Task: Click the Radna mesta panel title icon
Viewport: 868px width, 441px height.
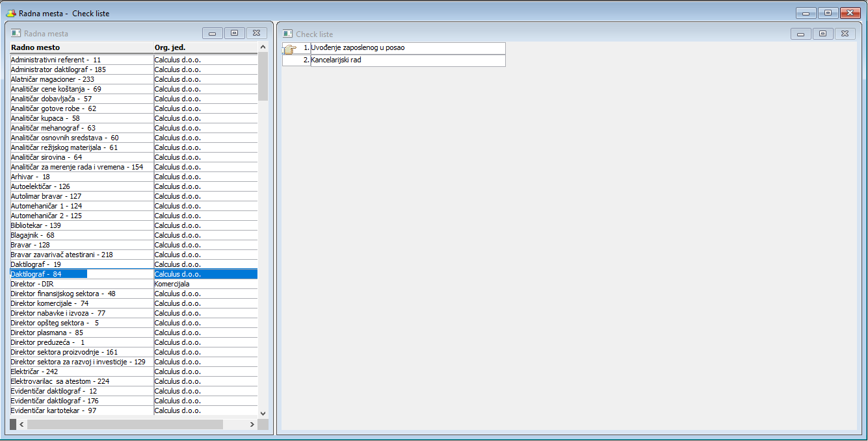Action: click(16, 33)
